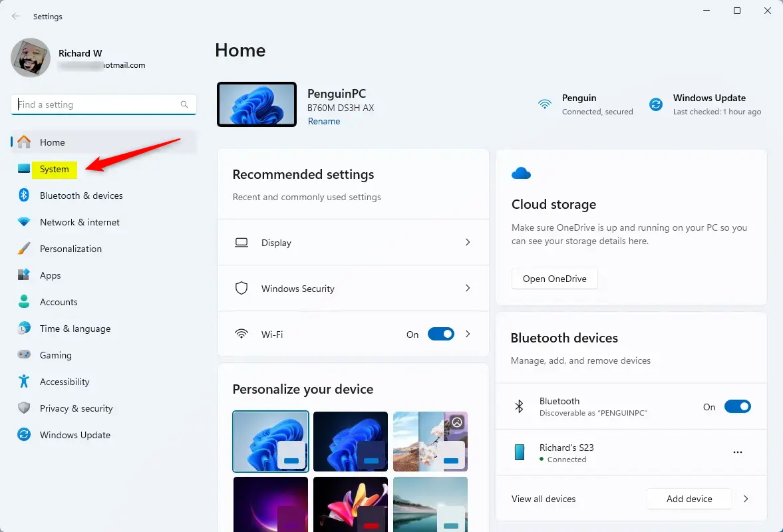Click the PenguinPC desktop preview image
Image resolution: width=783 pixels, height=532 pixels.
coord(257,104)
